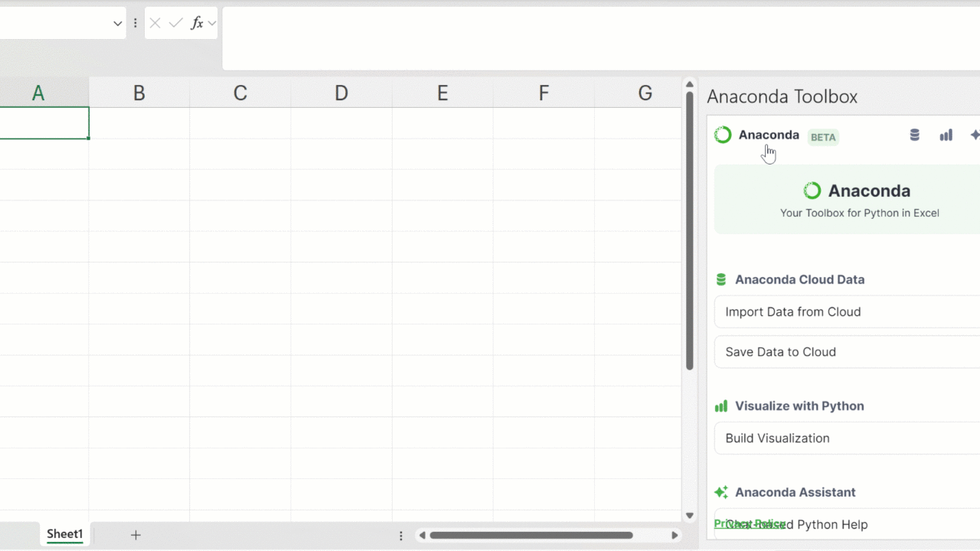This screenshot has width=980, height=551.
Task: Select column F header
Action: click(x=544, y=93)
